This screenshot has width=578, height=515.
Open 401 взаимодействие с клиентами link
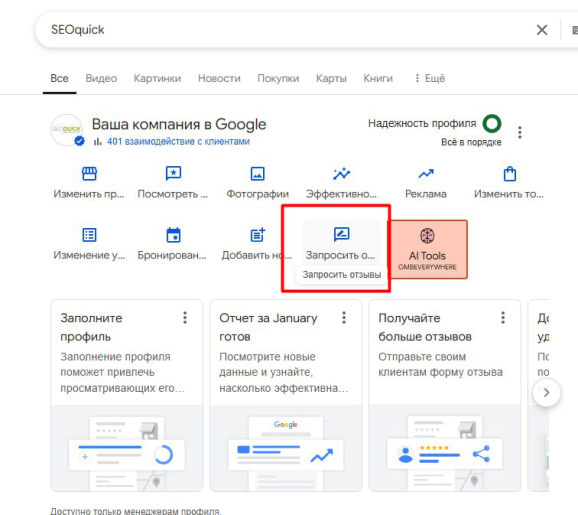click(x=178, y=142)
